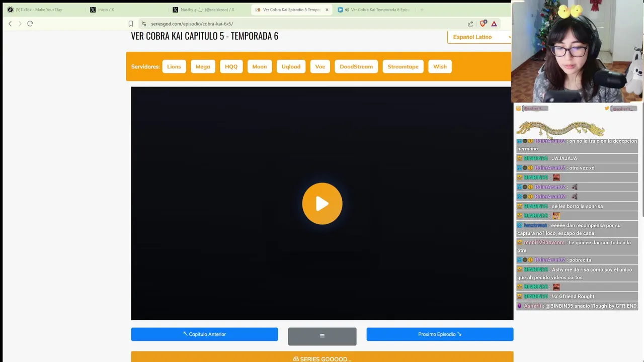Viewport: 644px width, 362px height.
Task: Open site info icon beside the URL
Action: 143,24
